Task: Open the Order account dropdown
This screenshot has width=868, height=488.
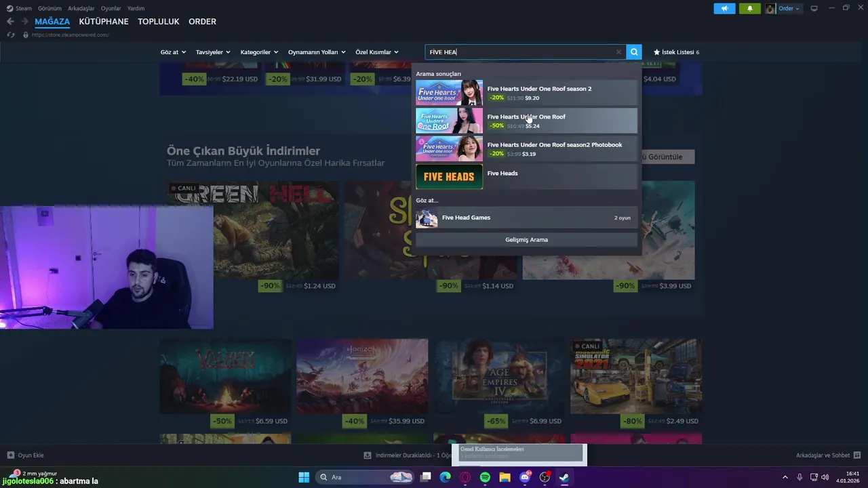Action: click(789, 8)
